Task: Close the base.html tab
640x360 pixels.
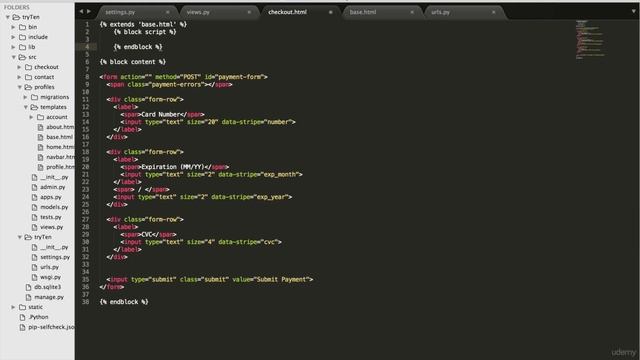Action: pos(412,12)
